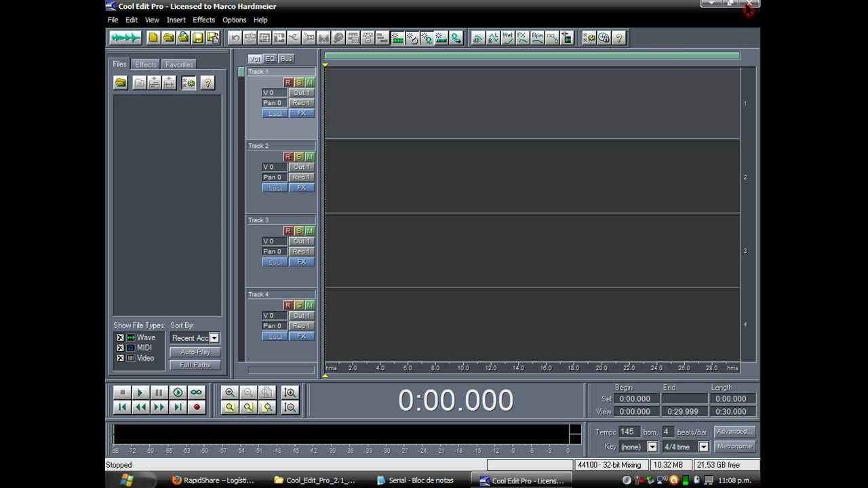
Task: Open RapidShare browser window from taskbar
Action: click(x=214, y=481)
